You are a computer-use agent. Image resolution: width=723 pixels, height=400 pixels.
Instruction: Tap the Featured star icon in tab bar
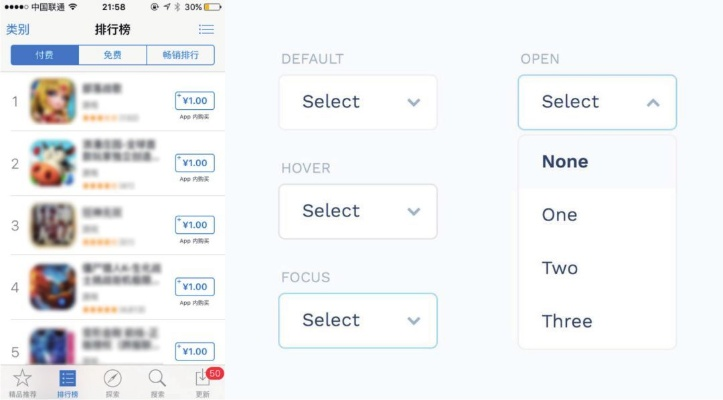point(22,379)
